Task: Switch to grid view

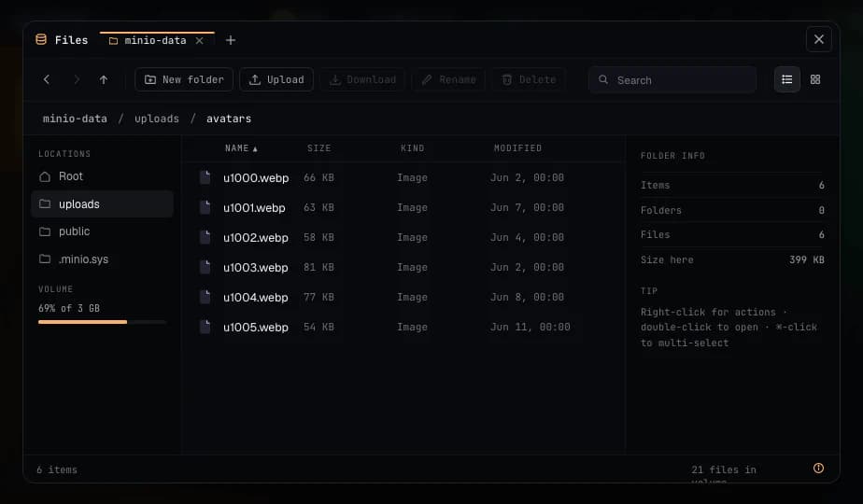Action: tap(815, 79)
